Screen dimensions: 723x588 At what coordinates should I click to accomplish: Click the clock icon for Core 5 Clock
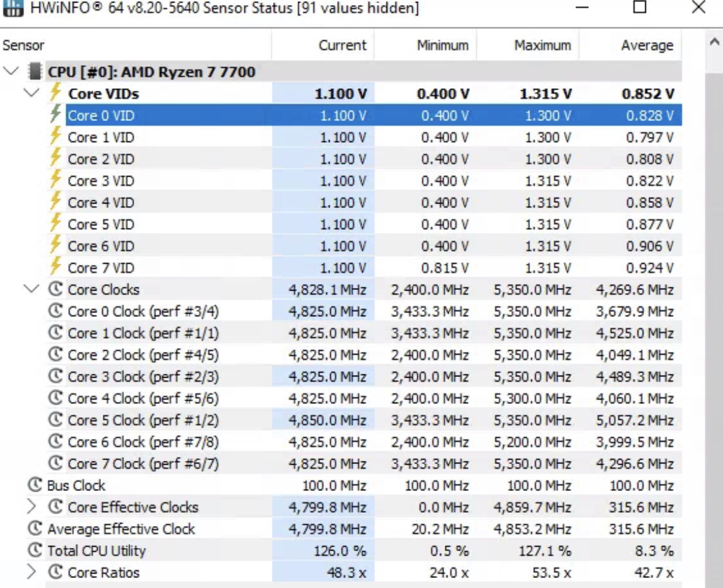[x=55, y=420]
